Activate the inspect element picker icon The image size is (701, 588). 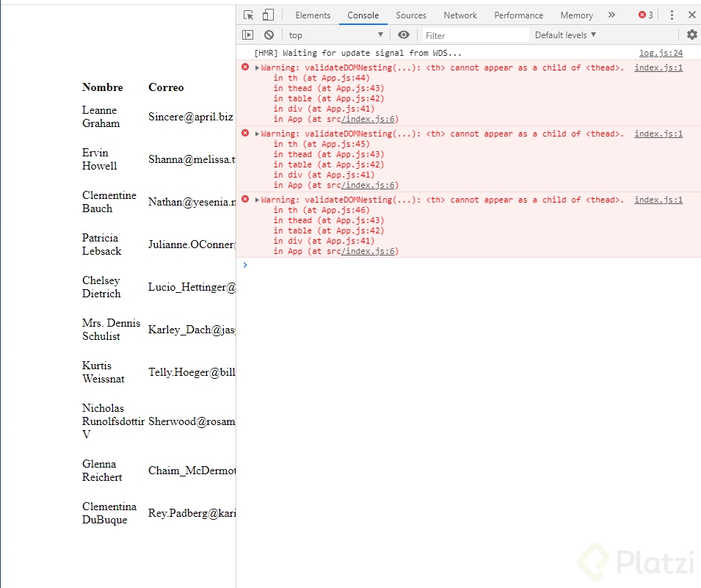pos(249,15)
